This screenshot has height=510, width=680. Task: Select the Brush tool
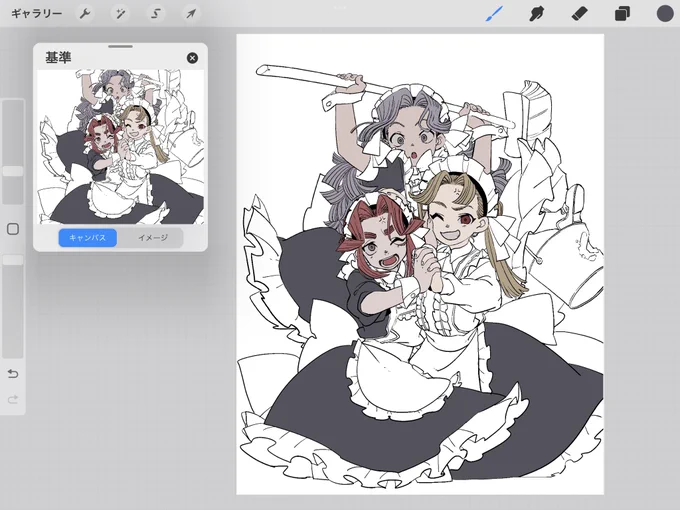[494, 14]
